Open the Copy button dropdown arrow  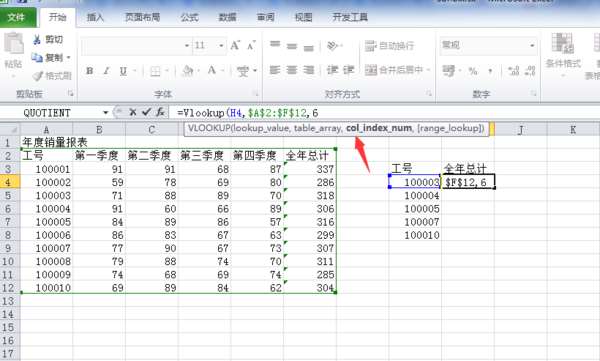[x=68, y=58]
